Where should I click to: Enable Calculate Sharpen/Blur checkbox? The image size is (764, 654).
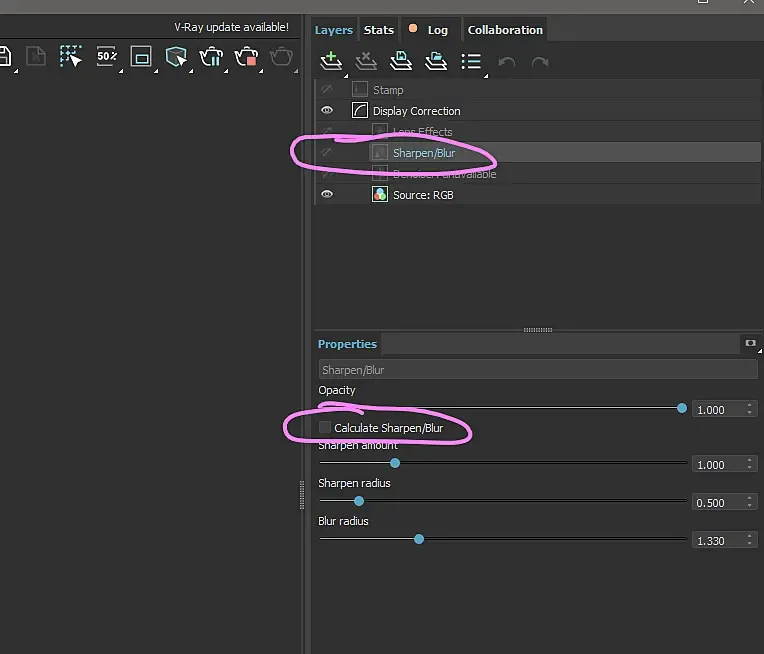325,428
